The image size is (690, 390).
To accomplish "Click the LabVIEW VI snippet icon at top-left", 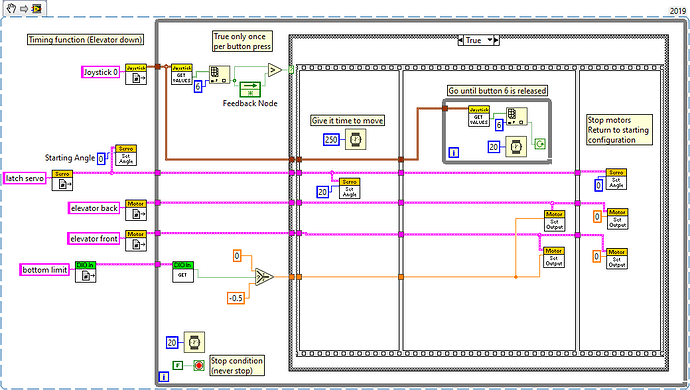I will click(x=36, y=8).
